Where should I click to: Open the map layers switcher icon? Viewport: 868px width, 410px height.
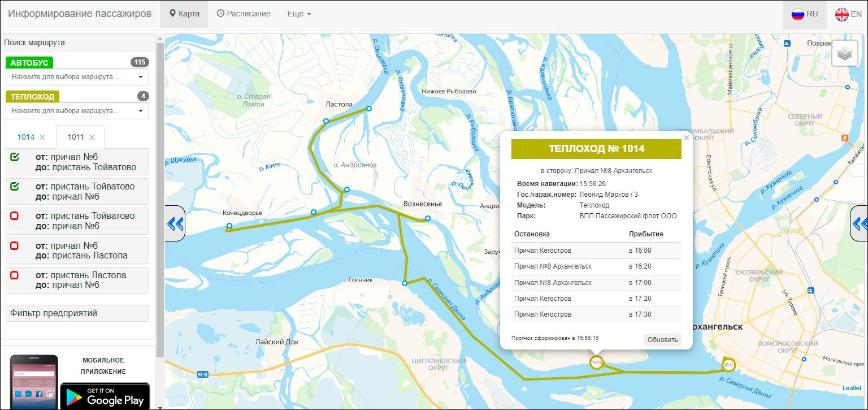(844, 54)
